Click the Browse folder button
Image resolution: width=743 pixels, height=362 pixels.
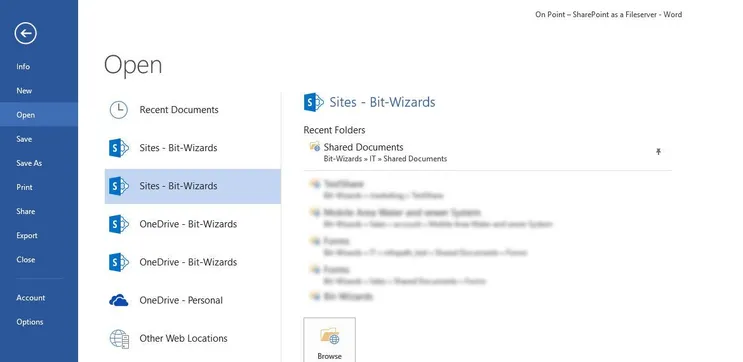tap(329, 341)
